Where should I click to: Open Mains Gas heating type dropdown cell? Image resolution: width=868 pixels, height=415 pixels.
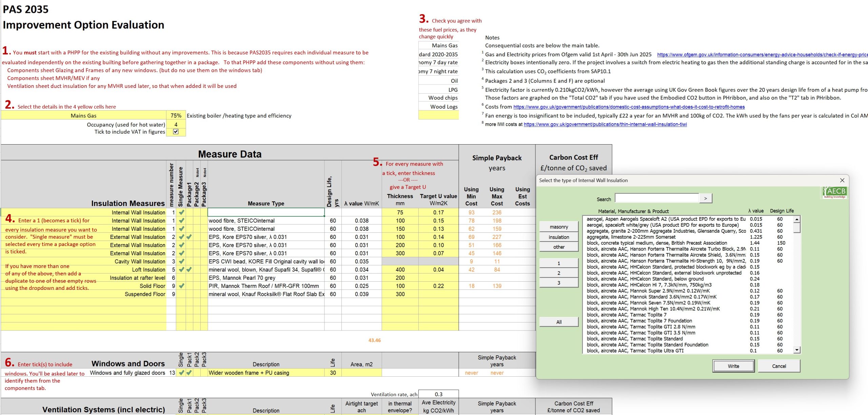tap(83, 115)
